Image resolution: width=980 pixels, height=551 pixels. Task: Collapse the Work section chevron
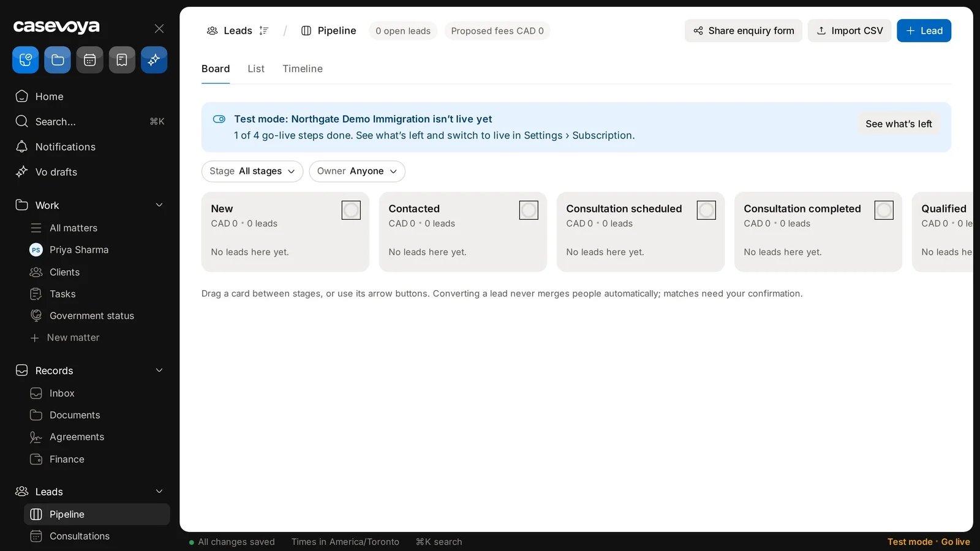coord(159,205)
